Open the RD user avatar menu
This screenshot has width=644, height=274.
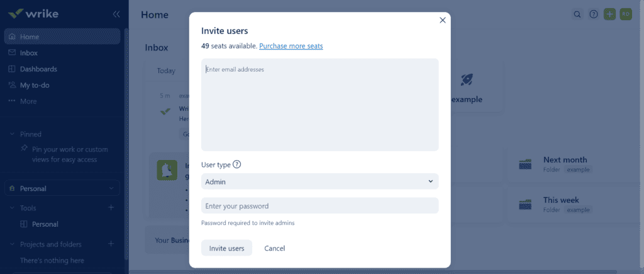(626, 14)
